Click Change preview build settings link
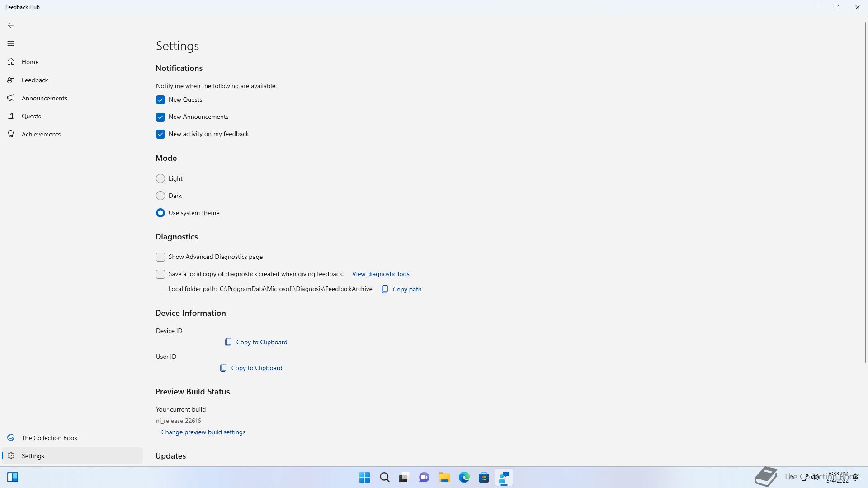The image size is (868, 488). pyautogui.click(x=203, y=432)
